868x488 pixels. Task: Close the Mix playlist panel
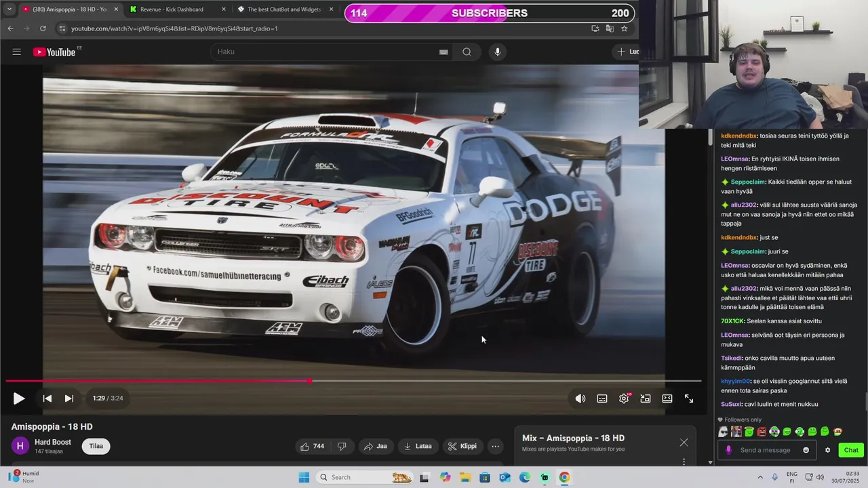pyautogui.click(x=684, y=443)
